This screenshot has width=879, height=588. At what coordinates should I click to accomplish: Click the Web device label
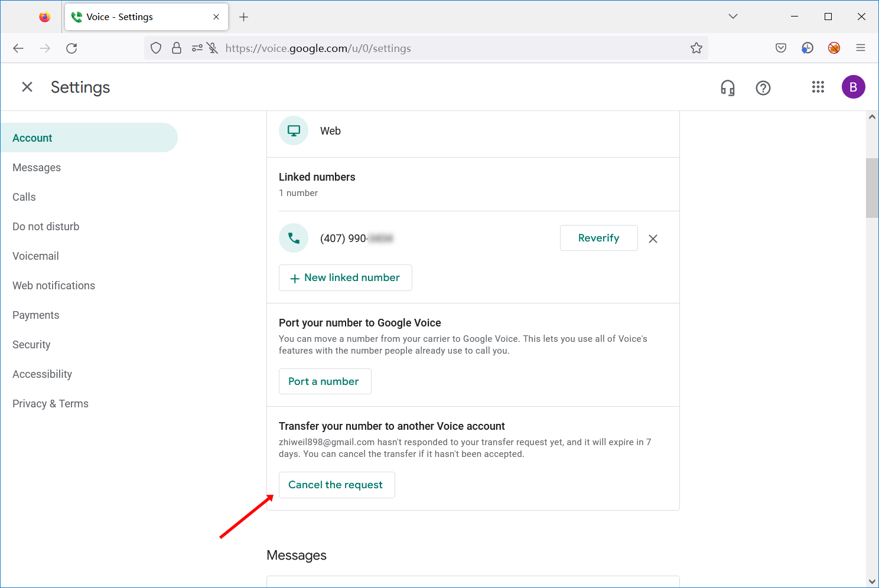330,131
